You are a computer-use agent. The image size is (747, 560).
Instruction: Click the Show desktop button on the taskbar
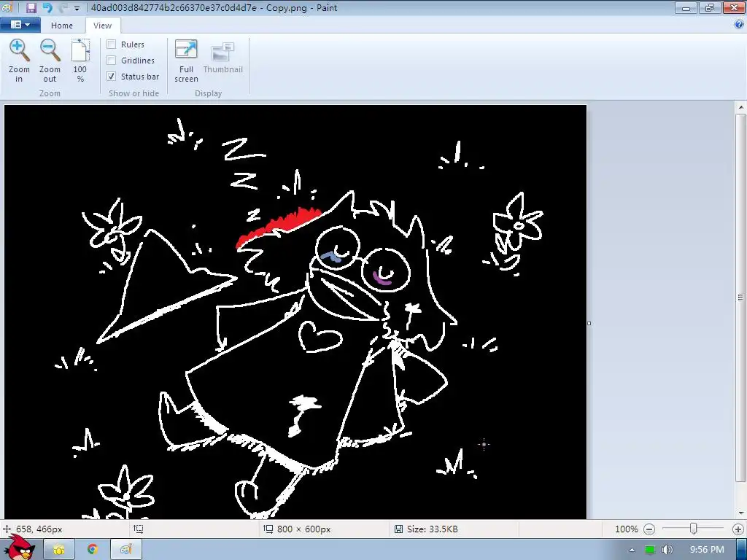[x=741, y=550]
